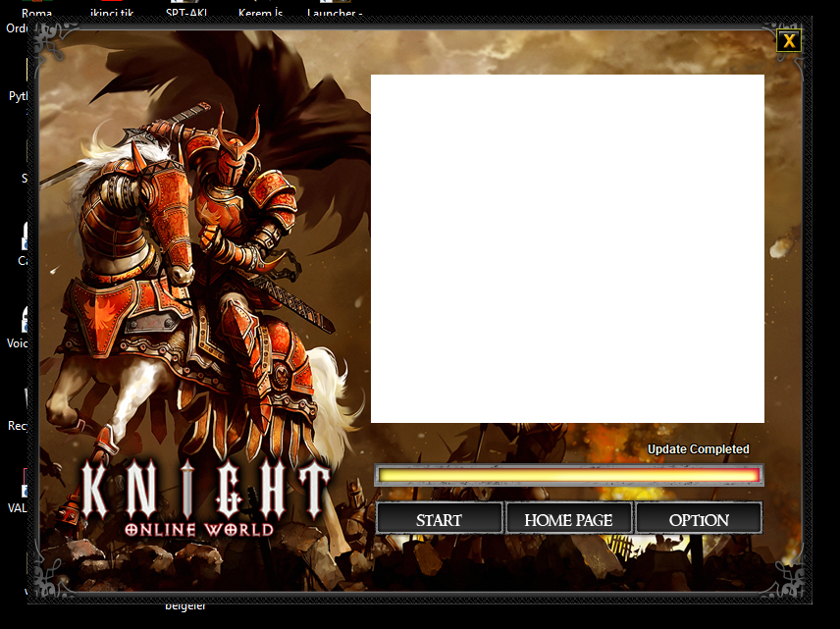
Task: Select the SPT-AKI desktop shortcut
Action: click(x=186, y=12)
